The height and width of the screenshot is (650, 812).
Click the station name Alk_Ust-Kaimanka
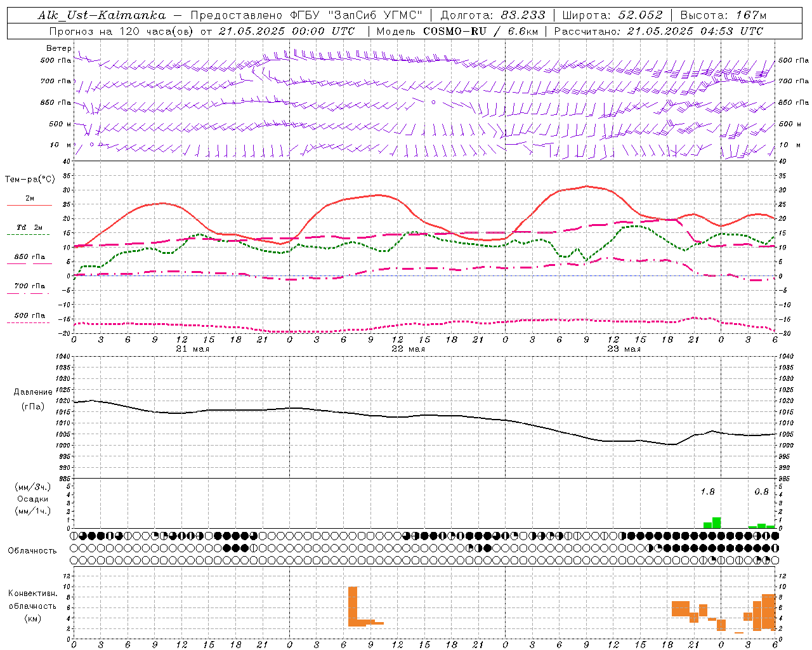pyautogui.click(x=101, y=15)
